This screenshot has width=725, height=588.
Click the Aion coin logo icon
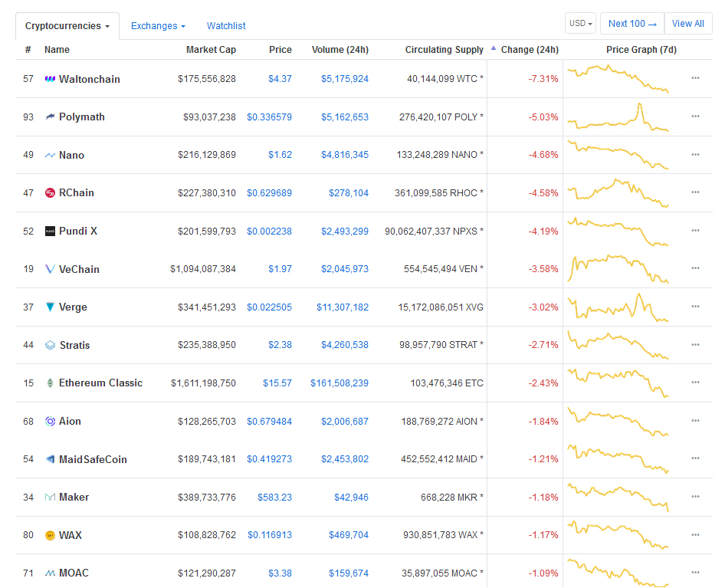click(x=50, y=421)
